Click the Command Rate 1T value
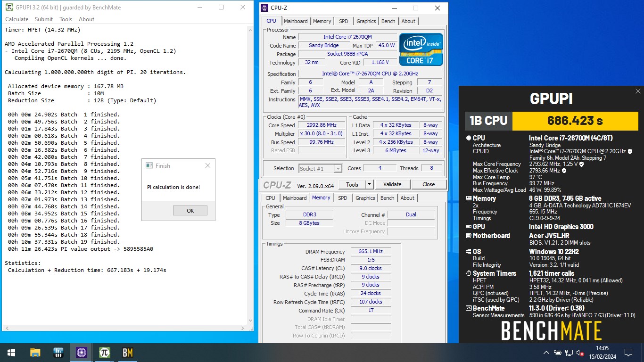The width and height of the screenshot is (644, 362). (371, 310)
